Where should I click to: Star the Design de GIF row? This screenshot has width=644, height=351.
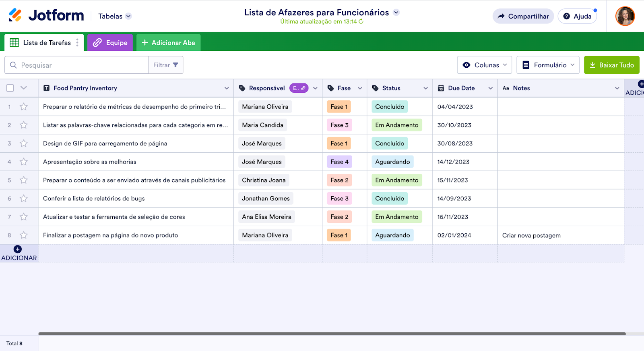pos(24,143)
